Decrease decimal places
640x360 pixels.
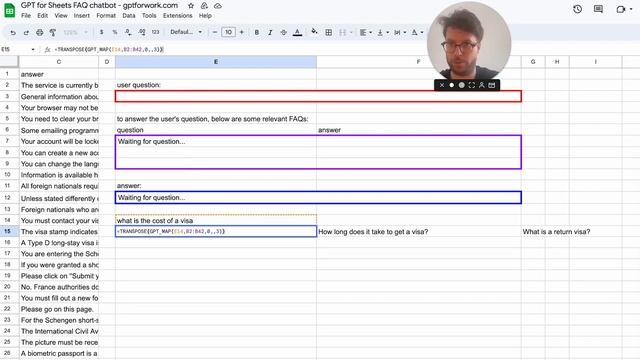[128, 32]
